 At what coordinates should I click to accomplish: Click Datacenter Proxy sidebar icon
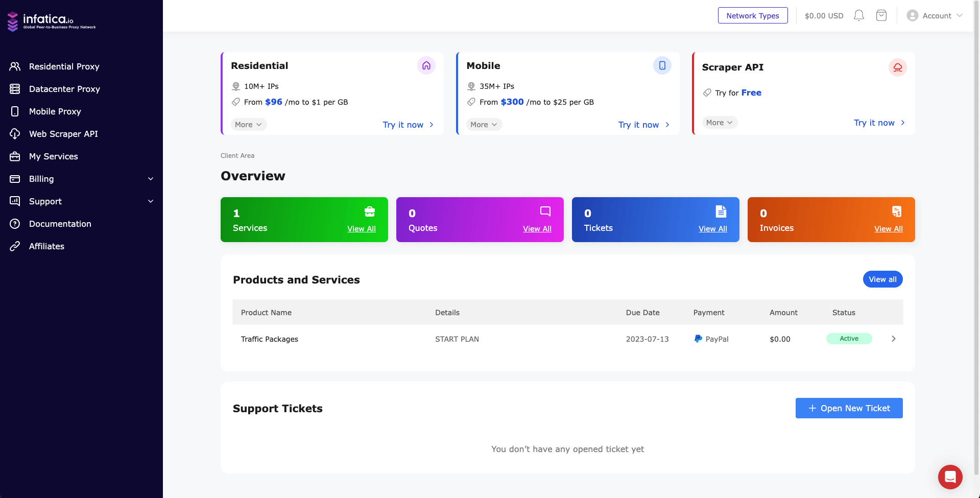click(x=15, y=89)
